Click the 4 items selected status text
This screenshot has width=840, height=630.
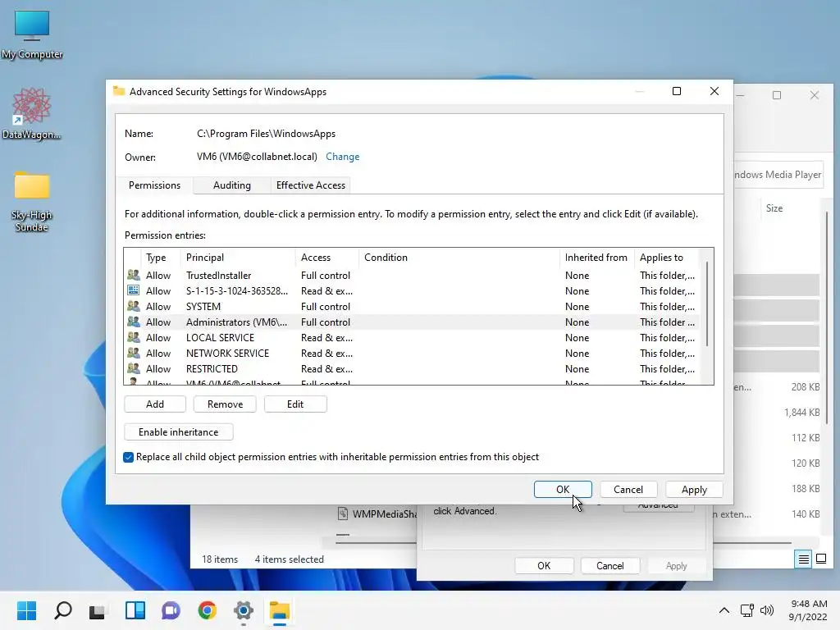(290, 559)
